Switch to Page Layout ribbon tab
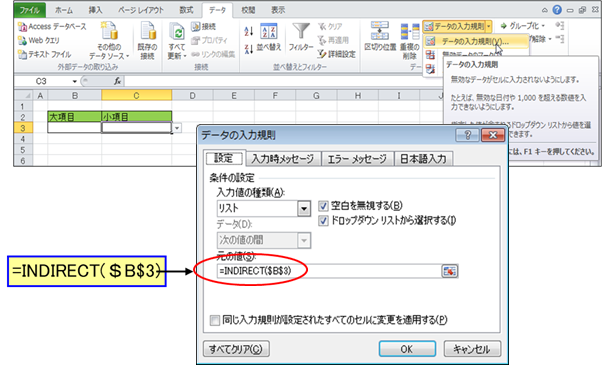The width and height of the screenshot is (602, 365). (x=141, y=10)
